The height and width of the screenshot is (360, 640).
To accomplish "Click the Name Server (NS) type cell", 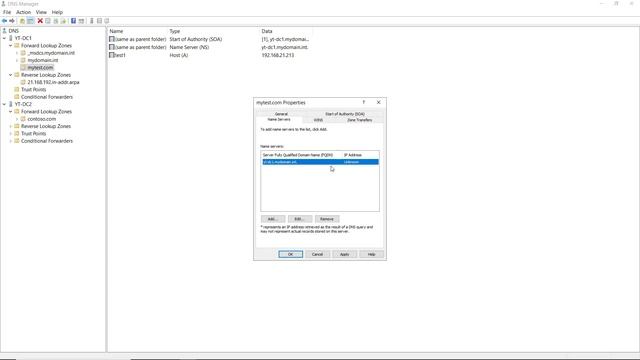I will pyautogui.click(x=189, y=47).
